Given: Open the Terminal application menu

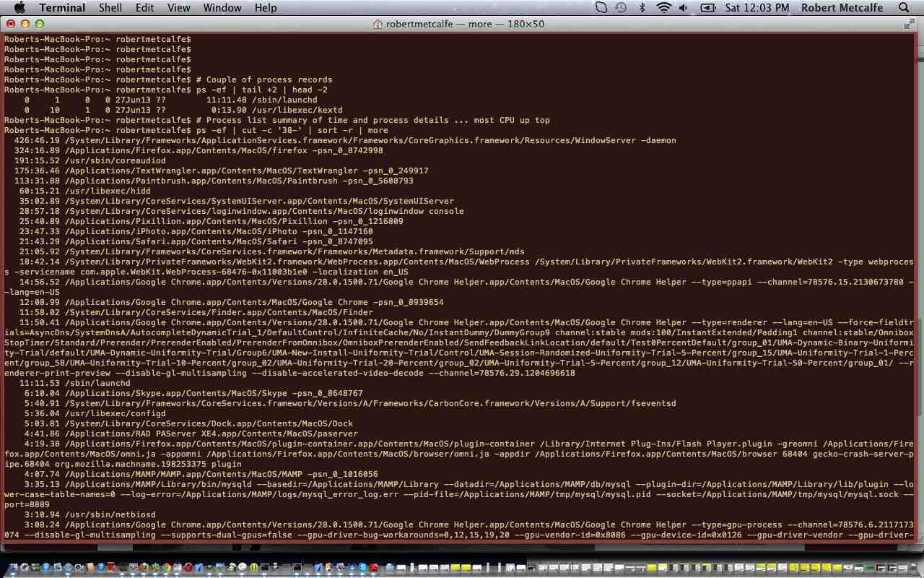Looking at the screenshot, I should (62, 8).
